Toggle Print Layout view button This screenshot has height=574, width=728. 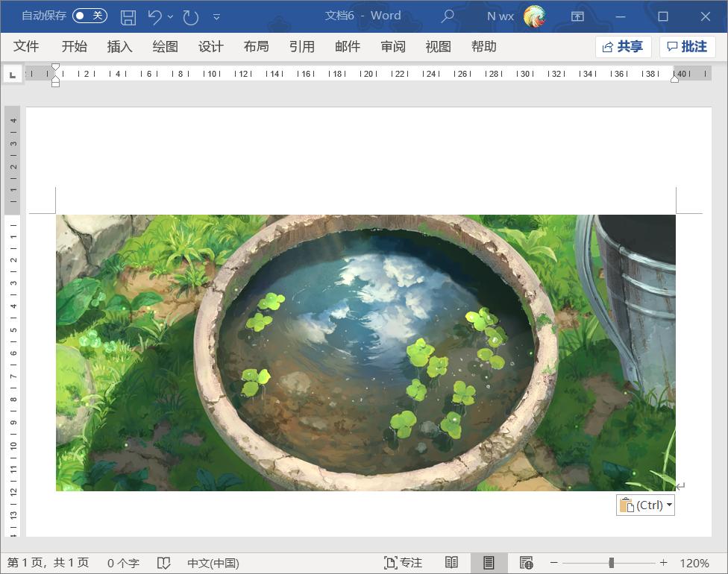[489, 563]
